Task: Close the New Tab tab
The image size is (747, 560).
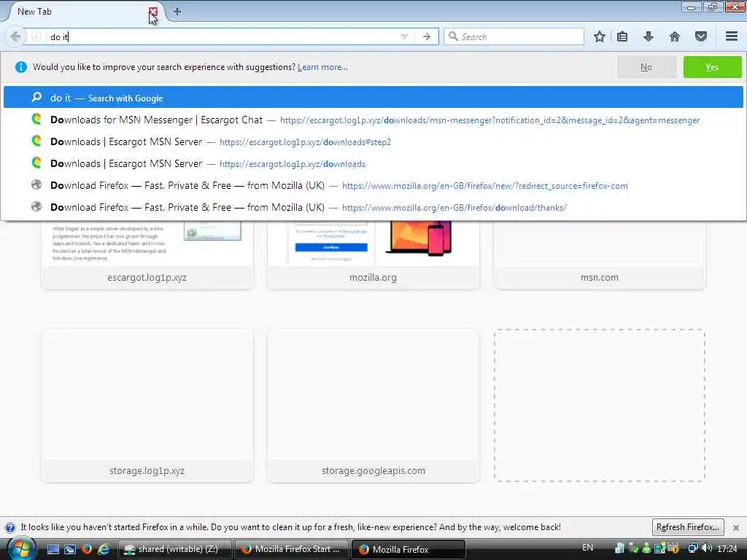Action: pos(153,12)
